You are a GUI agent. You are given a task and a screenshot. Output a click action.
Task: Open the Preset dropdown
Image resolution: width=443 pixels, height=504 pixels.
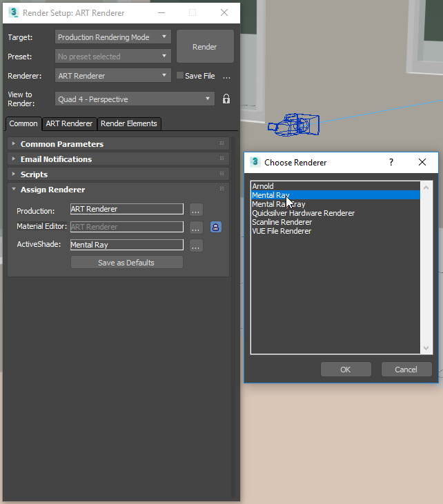coord(113,57)
